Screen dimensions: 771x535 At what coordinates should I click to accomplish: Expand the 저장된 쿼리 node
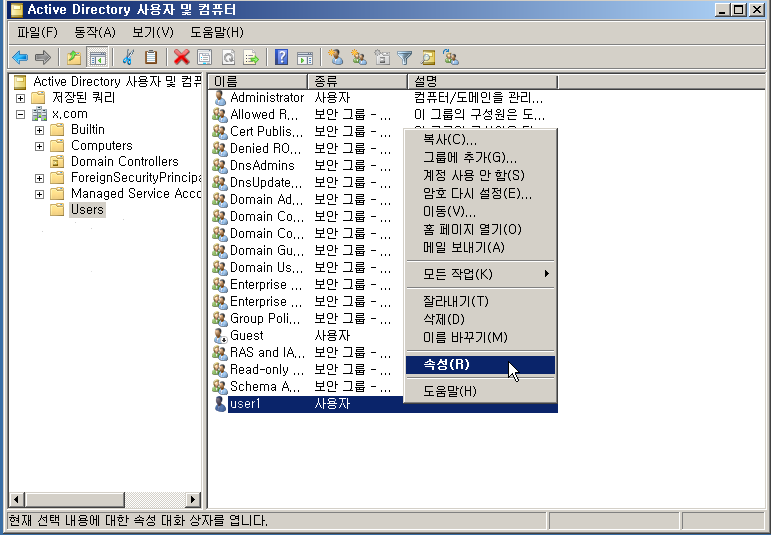tap(20, 98)
